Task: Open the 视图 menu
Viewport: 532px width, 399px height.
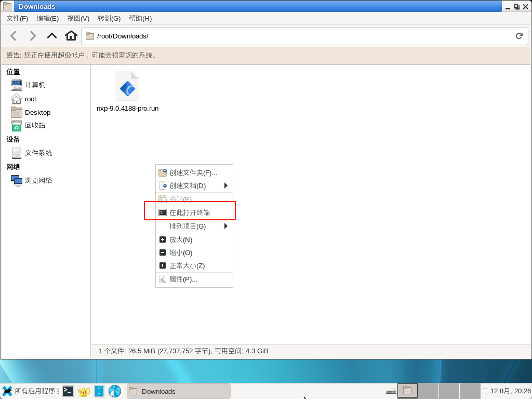Action: (78, 18)
